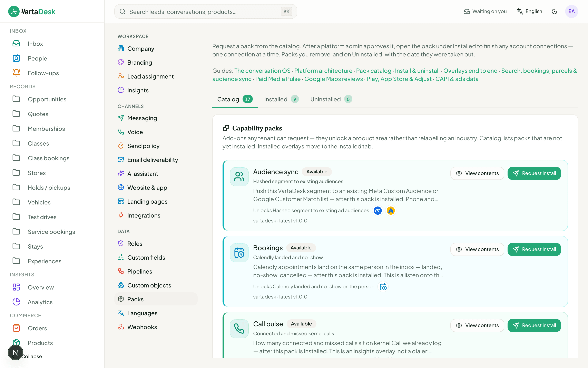Open The conversation OS guide

262,71
